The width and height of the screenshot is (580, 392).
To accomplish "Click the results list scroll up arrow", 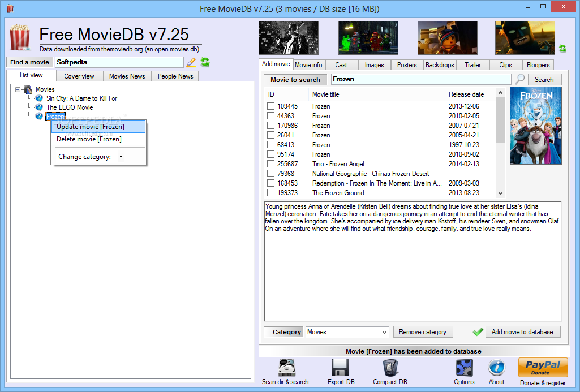I will pyautogui.click(x=500, y=92).
